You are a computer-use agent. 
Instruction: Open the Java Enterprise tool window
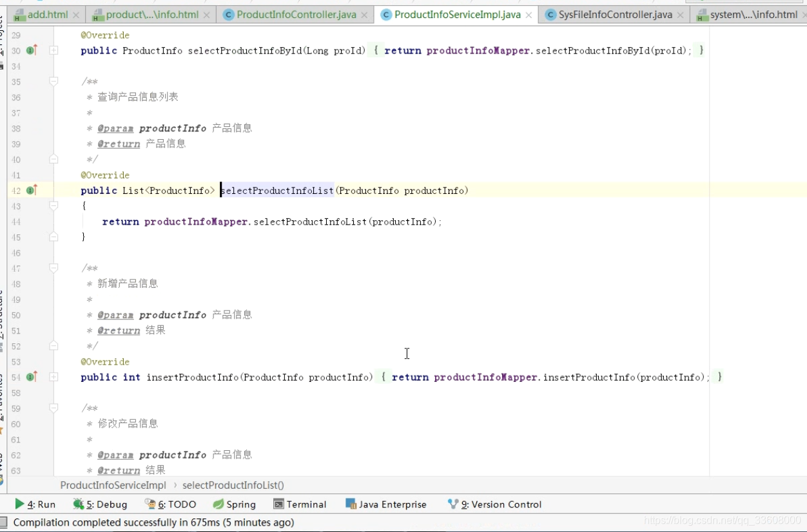pyautogui.click(x=386, y=504)
